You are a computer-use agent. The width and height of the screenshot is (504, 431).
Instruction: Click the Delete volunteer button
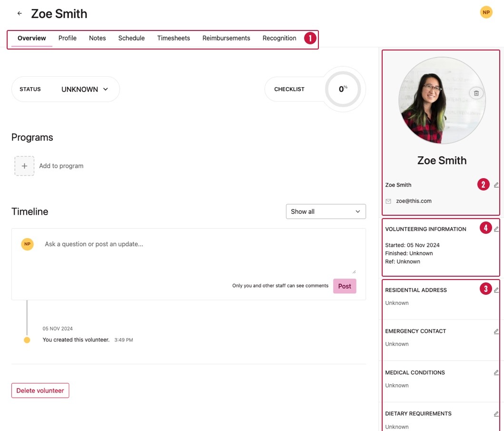(40, 391)
